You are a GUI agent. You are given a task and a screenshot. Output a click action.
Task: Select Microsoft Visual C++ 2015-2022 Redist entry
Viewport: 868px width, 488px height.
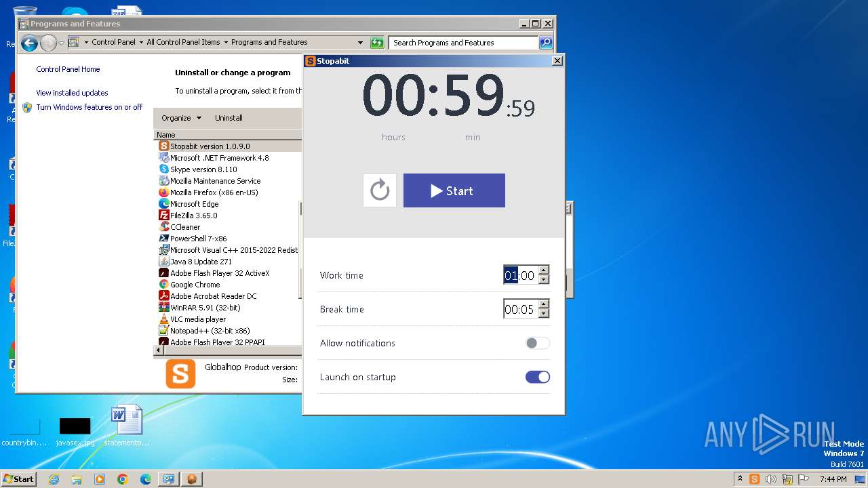(x=228, y=250)
